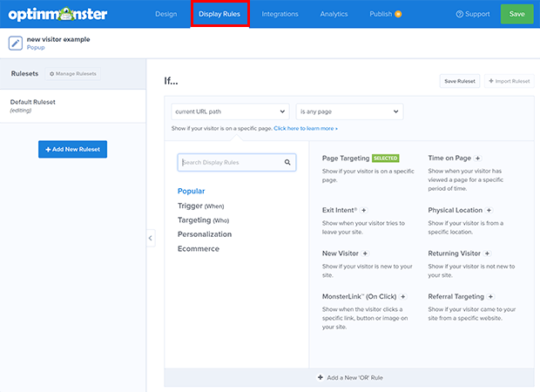This screenshot has width=540, height=392.
Task: Open the Analytics tab
Action: point(334,14)
